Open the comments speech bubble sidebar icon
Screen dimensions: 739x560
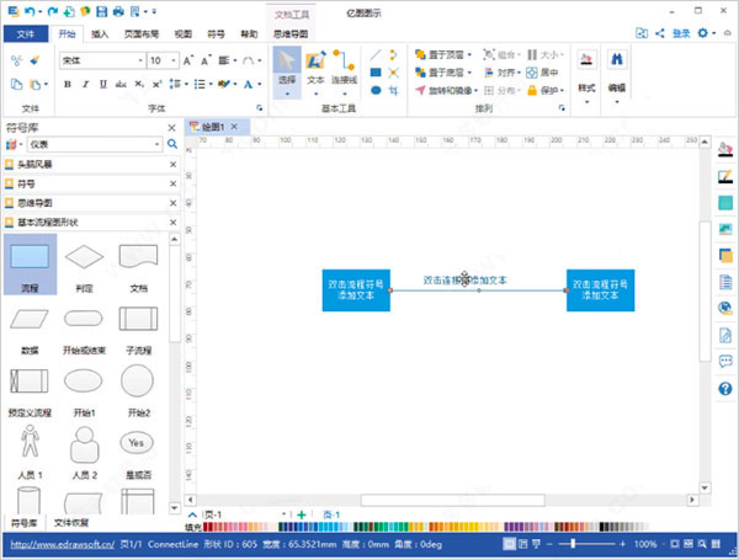(x=725, y=362)
